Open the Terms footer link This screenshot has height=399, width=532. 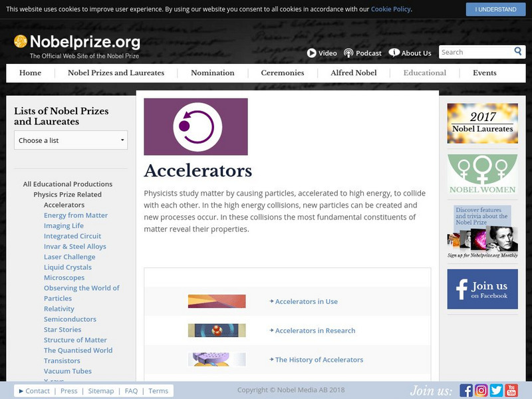click(158, 391)
